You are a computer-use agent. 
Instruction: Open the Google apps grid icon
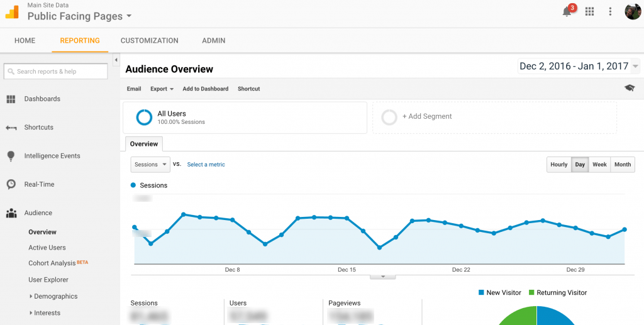tap(589, 11)
